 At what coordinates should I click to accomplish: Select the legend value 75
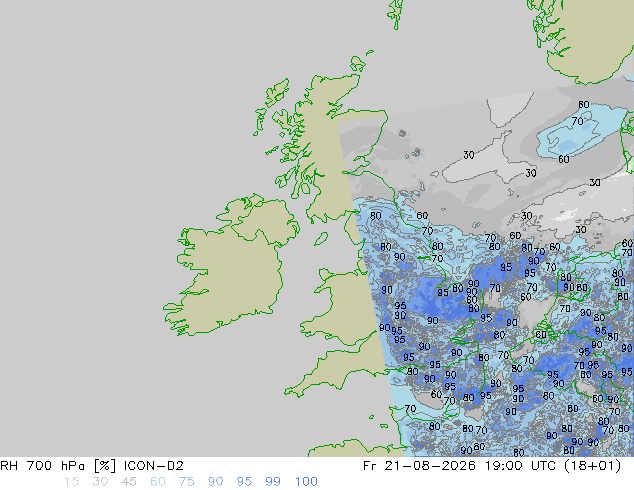[x=186, y=482]
